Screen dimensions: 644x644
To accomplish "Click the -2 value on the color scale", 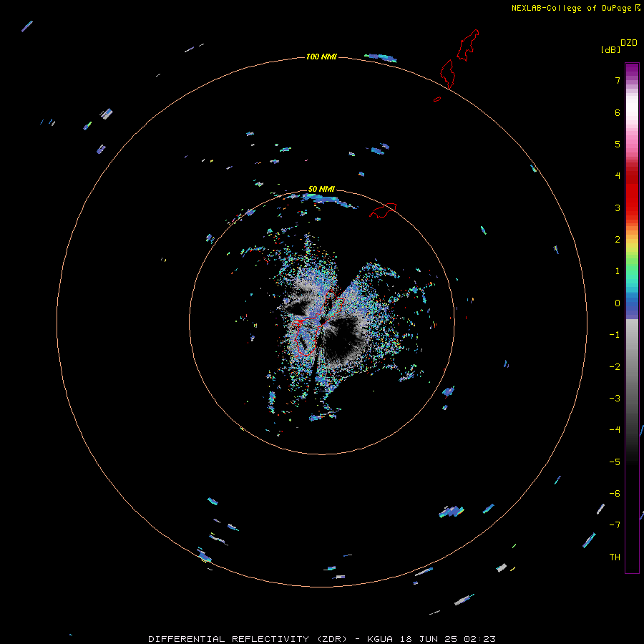I will 615,367.
